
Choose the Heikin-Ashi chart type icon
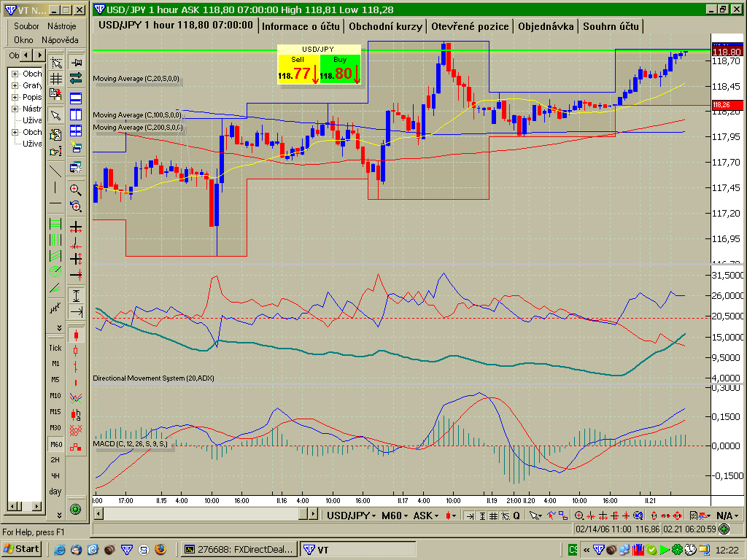tap(75, 414)
